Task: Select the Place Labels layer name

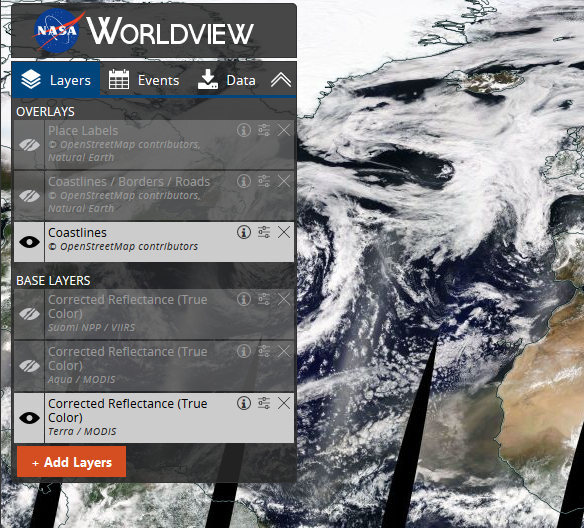Action: [83, 131]
